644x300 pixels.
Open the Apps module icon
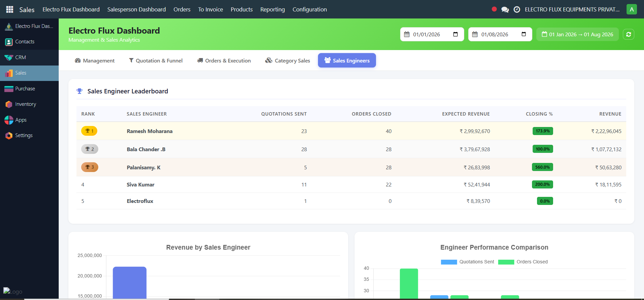tap(9, 120)
